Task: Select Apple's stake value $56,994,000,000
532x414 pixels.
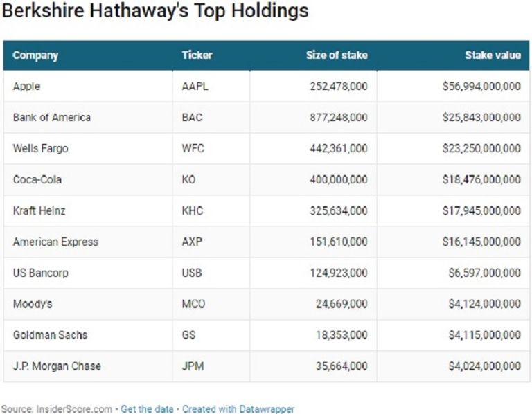Action: coord(481,87)
